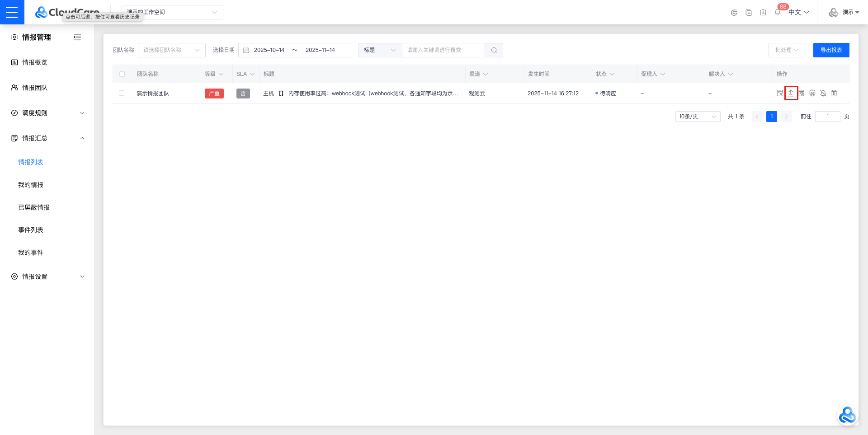Click the trash delete icon in the alert row
The image size is (868, 435).
pos(834,93)
